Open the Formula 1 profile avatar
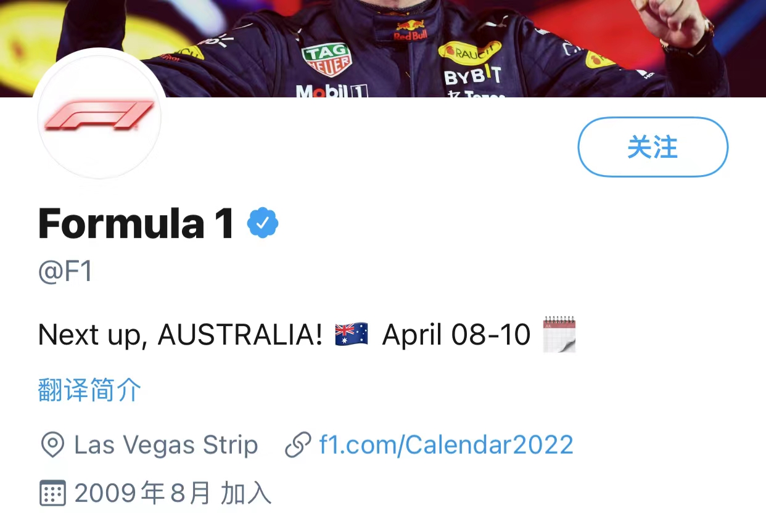This screenshot has height=532, width=766. tap(99, 116)
